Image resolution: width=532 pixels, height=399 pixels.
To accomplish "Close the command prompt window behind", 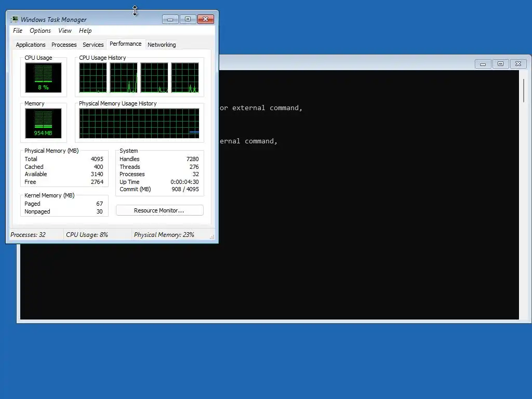I will tap(518, 64).
